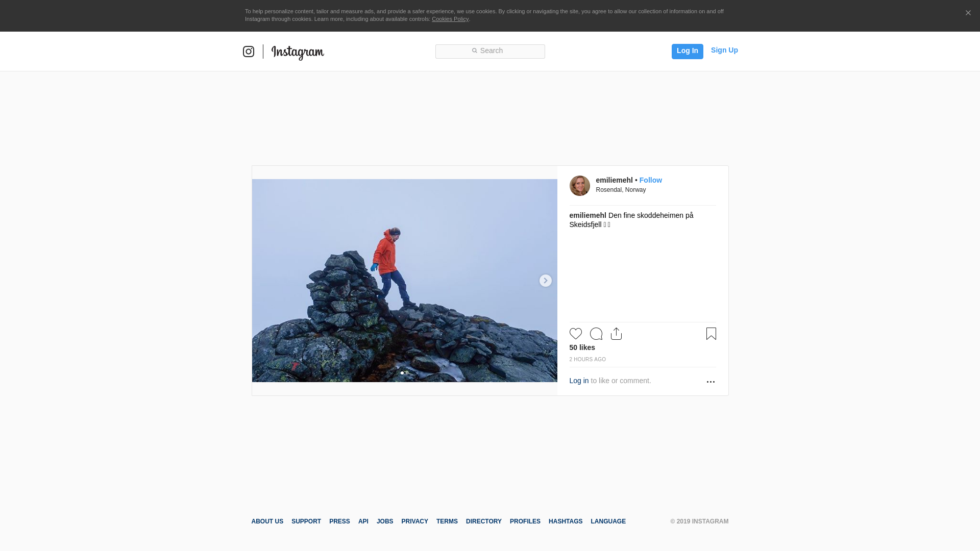Image resolution: width=980 pixels, height=551 pixels.
Task: Open the Cookies Policy link
Action: [450, 19]
